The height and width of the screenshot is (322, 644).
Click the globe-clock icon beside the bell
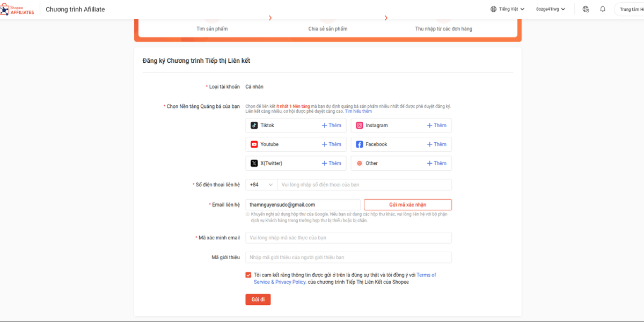point(586,9)
